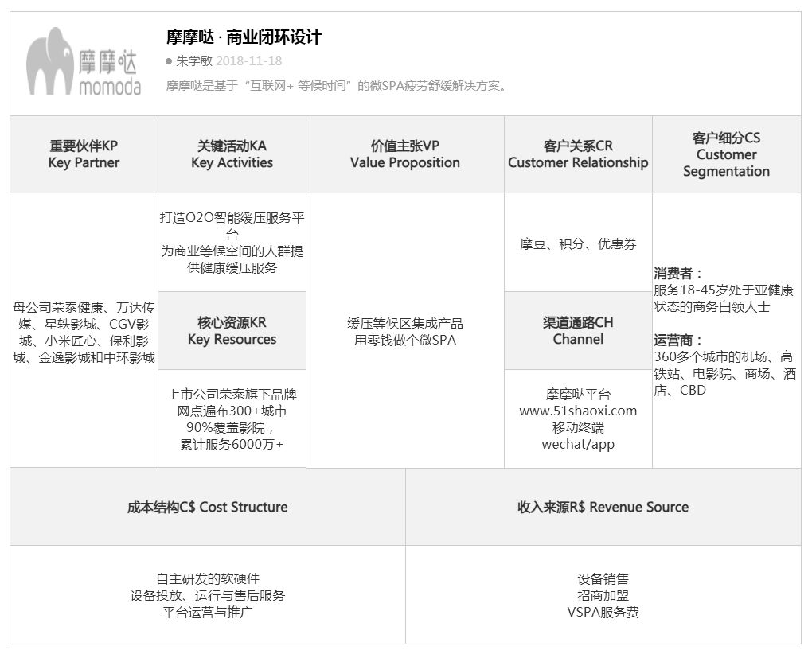This screenshot has height=654, width=812.
Task: Click the text 招商加盟
Action: 603,596
